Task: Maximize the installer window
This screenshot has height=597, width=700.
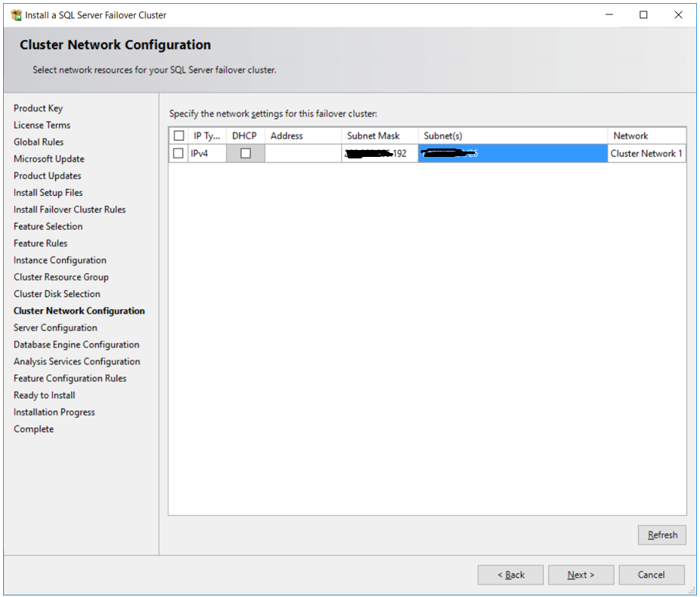Action: click(643, 15)
